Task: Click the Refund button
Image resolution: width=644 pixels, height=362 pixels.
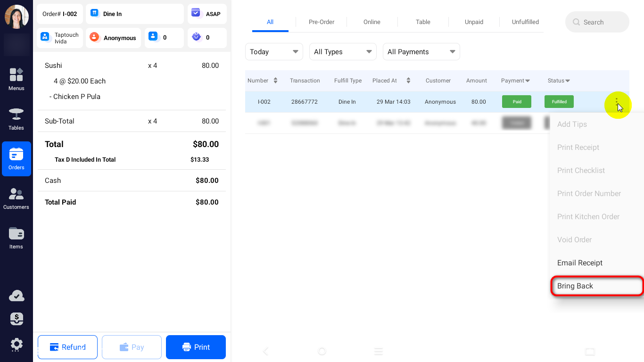Action: [x=67, y=347]
